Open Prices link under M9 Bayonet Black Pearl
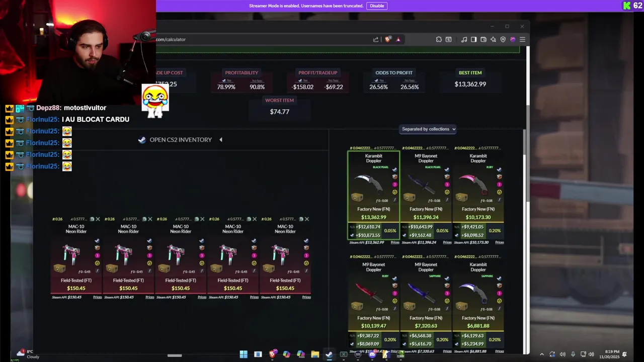644x362 pixels. click(447, 242)
